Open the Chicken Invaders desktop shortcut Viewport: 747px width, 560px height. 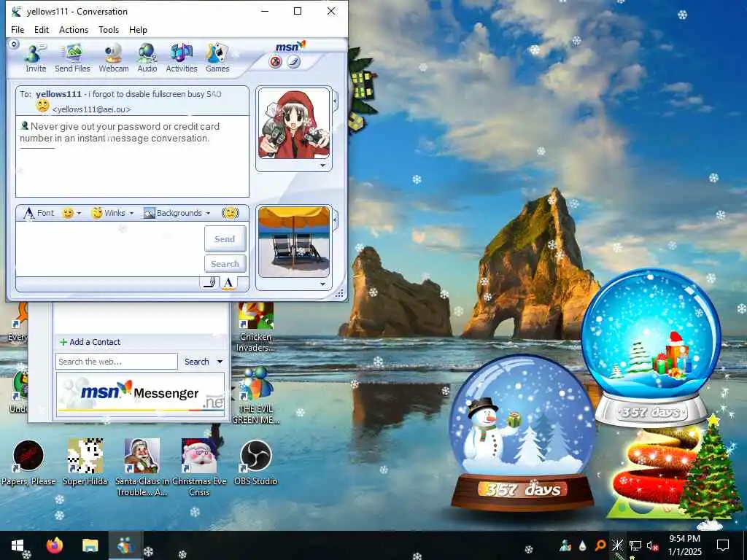click(x=256, y=327)
